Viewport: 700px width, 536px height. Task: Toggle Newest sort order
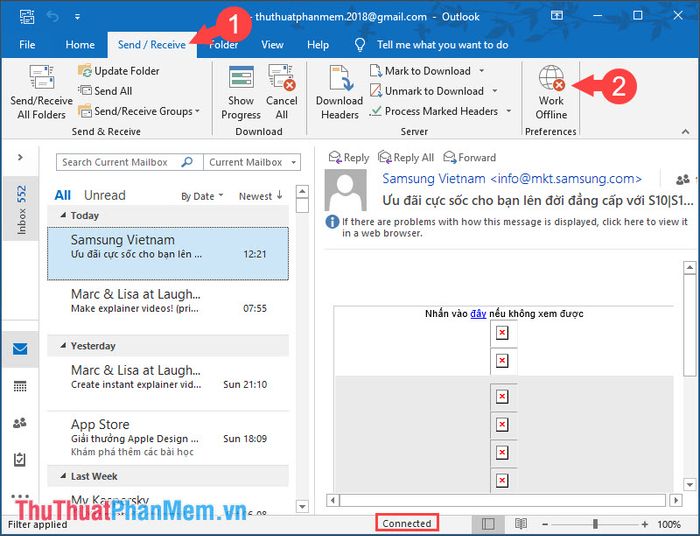[261, 196]
